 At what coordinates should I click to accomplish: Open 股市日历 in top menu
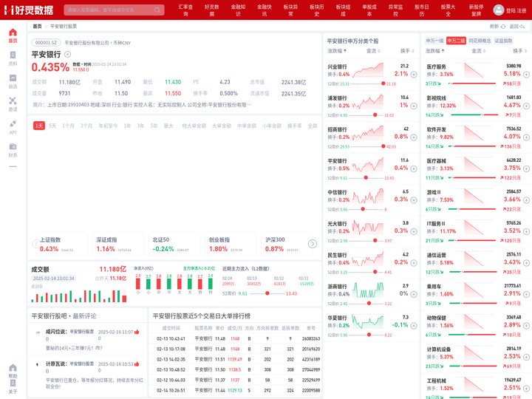422,10
